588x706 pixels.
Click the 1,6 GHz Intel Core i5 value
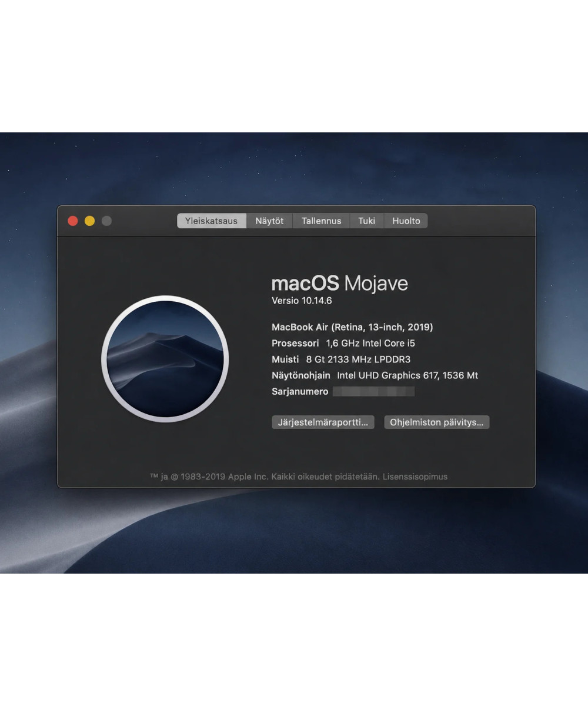click(x=370, y=344)
